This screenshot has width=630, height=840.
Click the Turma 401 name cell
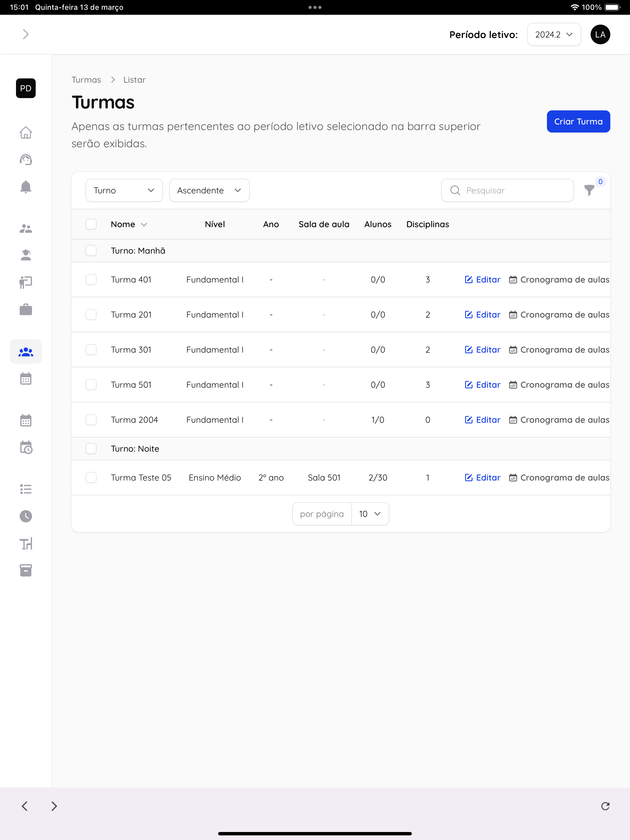click(x=131, y=279)
